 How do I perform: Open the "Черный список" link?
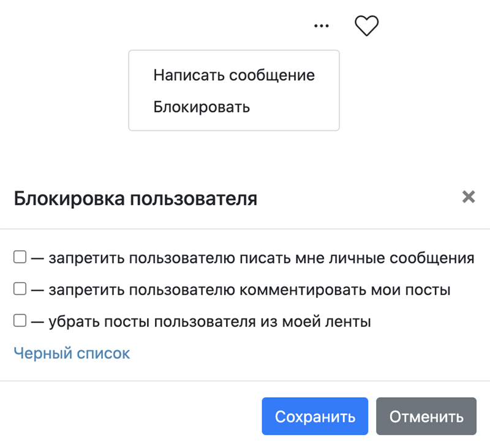pos(72,353)
